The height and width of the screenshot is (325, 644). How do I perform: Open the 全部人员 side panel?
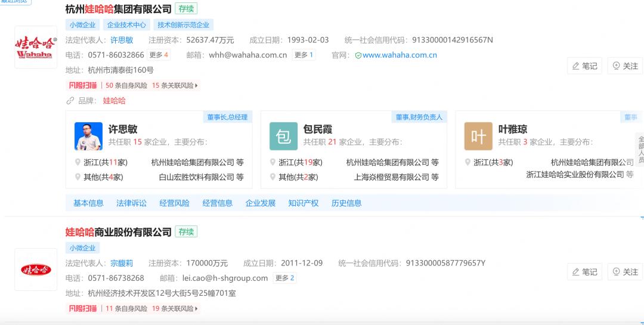tap(640, 148)
